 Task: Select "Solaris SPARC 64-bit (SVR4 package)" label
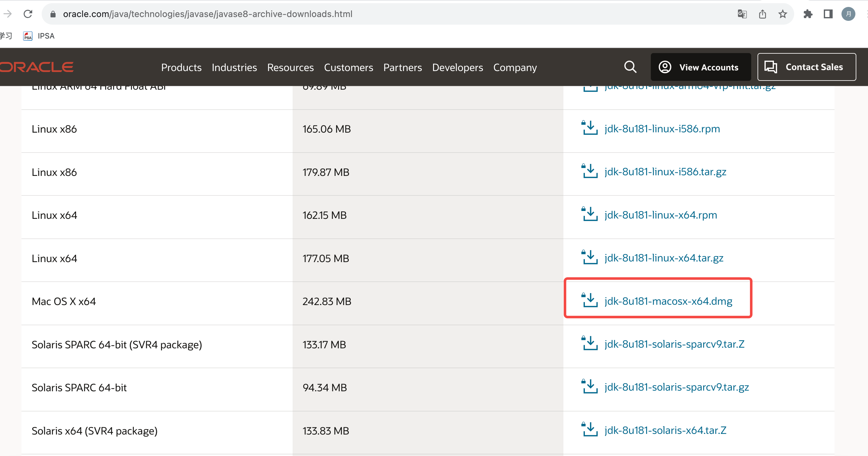tap(116, 345)
